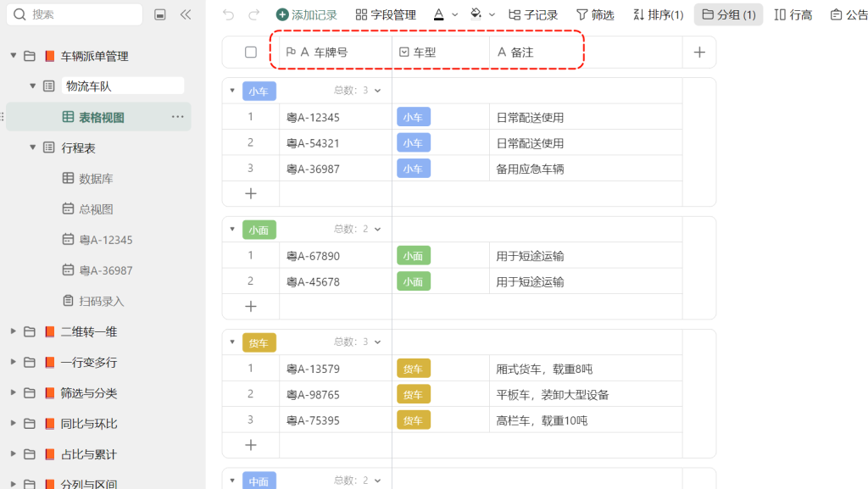The image size is (868, 489).
Task: Add a row in the 小面 group
Action: [x=251, y=307]
